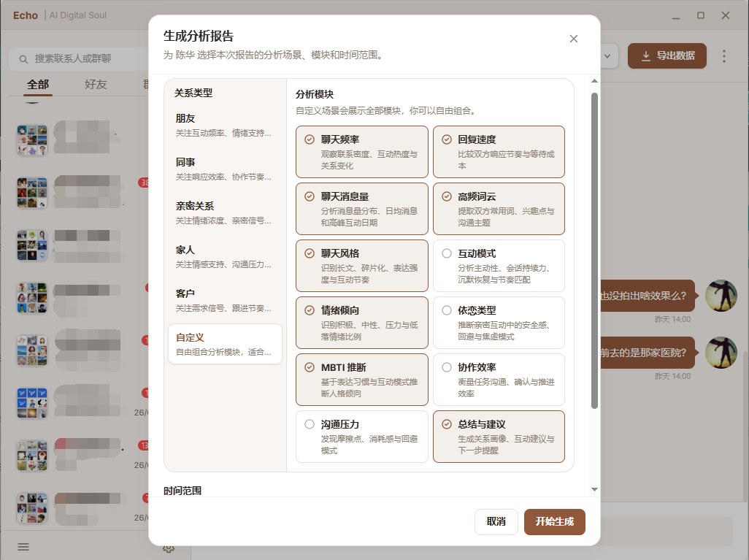Click the 分析模块 section heading
The image size is (749, 560).
coord(315,94)
